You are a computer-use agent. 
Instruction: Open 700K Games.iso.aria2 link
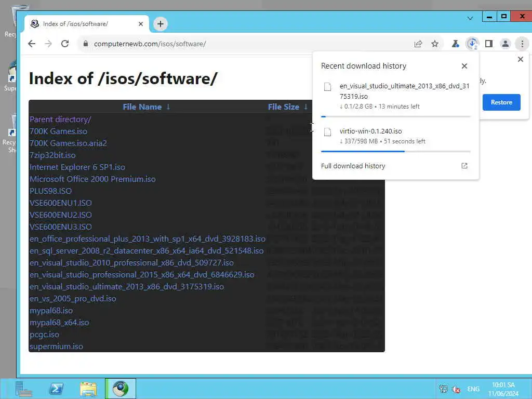(x=68, y=143)
